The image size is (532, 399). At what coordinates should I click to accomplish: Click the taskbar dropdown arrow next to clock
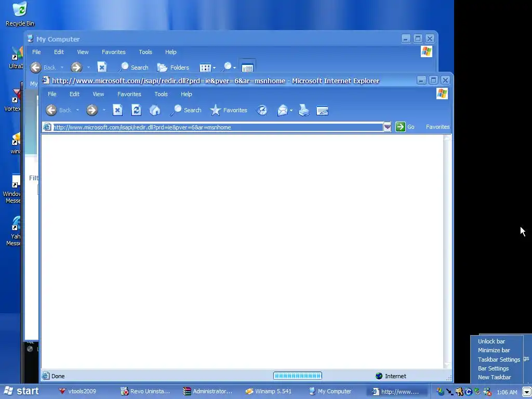526,392
